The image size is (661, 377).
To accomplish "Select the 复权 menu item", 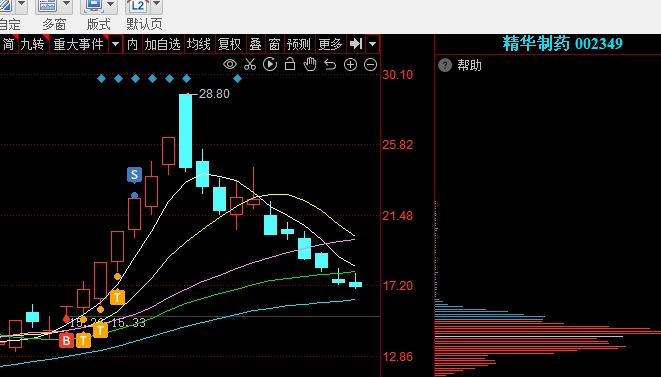I will (229, 44).
